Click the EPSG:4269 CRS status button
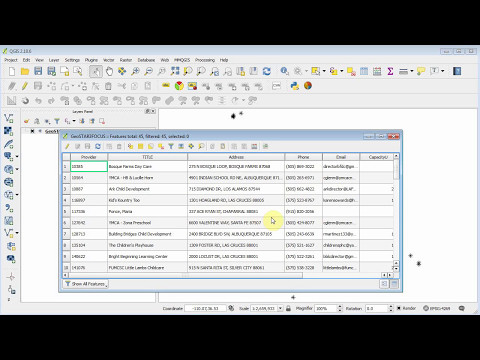 coord(437,308)
